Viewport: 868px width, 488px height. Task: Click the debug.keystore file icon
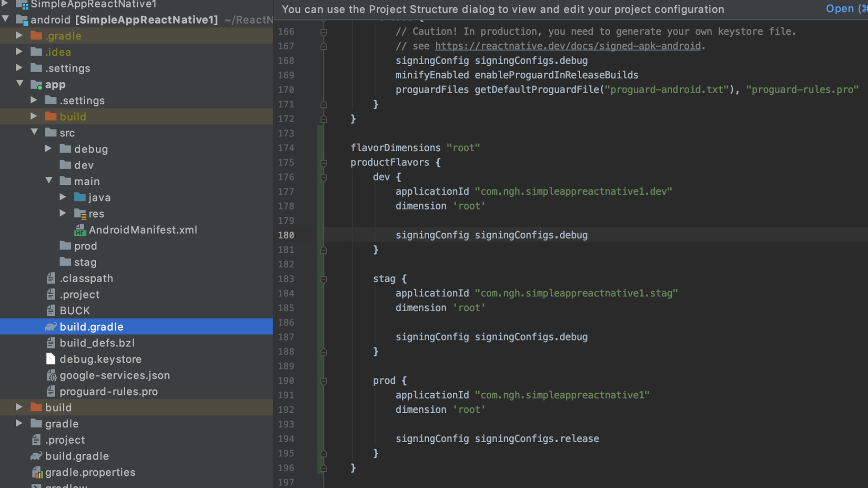click(51, 359)
